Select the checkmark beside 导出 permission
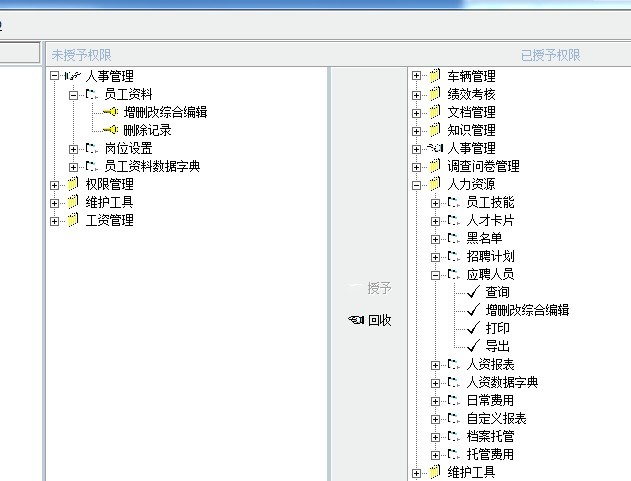Viewport: 631px width, 481px height. tap(473, 346)
